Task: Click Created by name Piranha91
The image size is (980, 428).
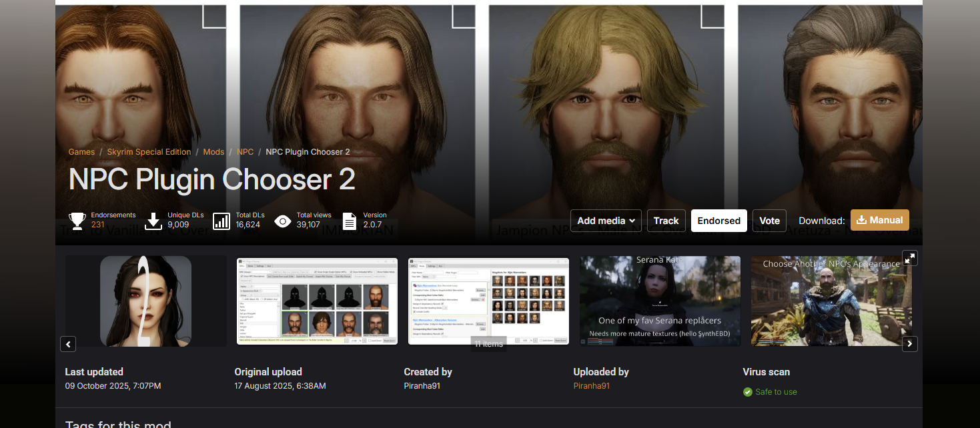Action: tap(422, 386)
